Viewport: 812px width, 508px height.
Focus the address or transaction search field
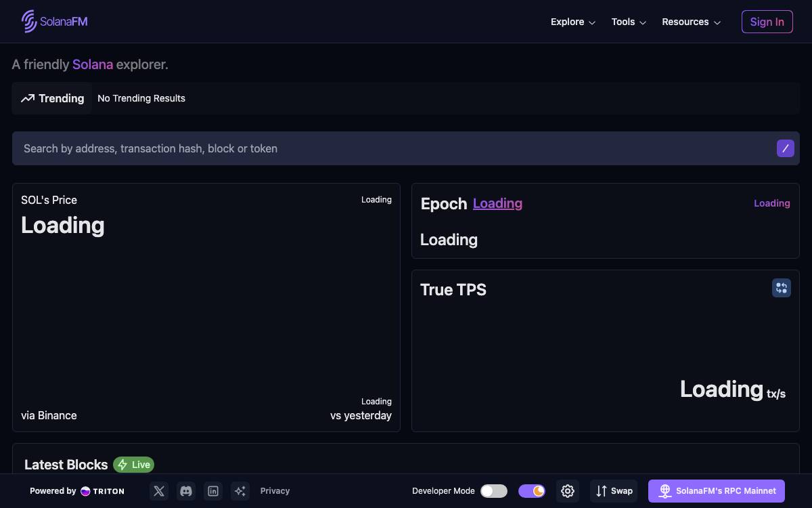[x=406, y=148]
